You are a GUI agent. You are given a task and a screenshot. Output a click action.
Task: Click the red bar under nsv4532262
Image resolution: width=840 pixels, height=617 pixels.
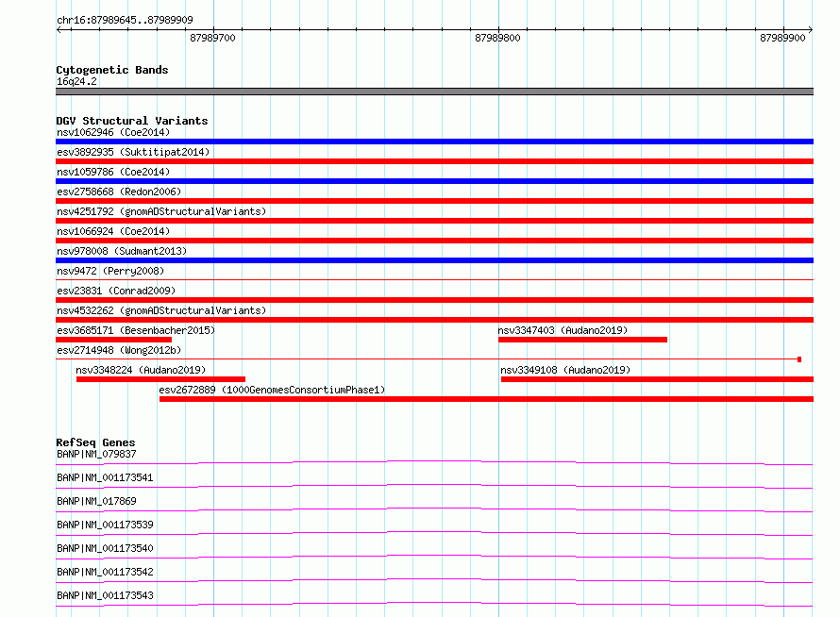(434, 320)
